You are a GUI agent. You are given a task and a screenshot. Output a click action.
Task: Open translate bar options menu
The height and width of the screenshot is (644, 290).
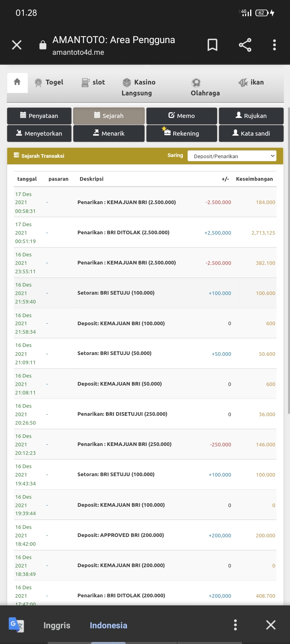(x=235, y=625)
